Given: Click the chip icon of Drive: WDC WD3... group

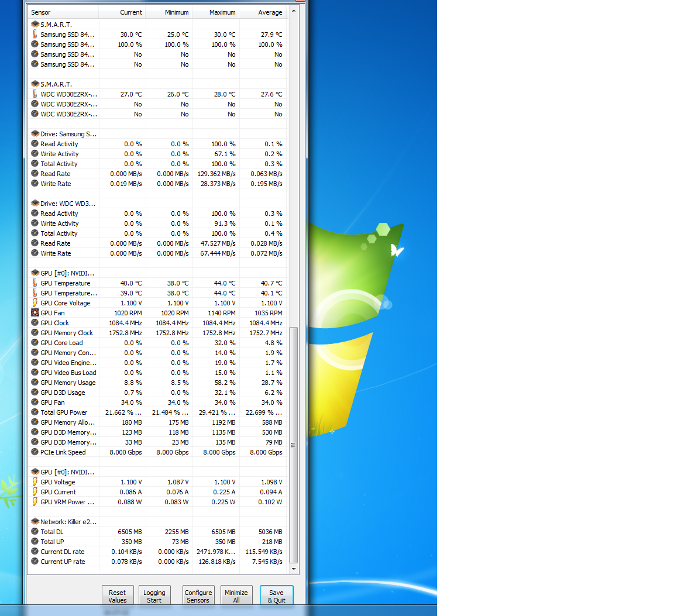Looking at the screenshot, I should [x=35, y=204].
